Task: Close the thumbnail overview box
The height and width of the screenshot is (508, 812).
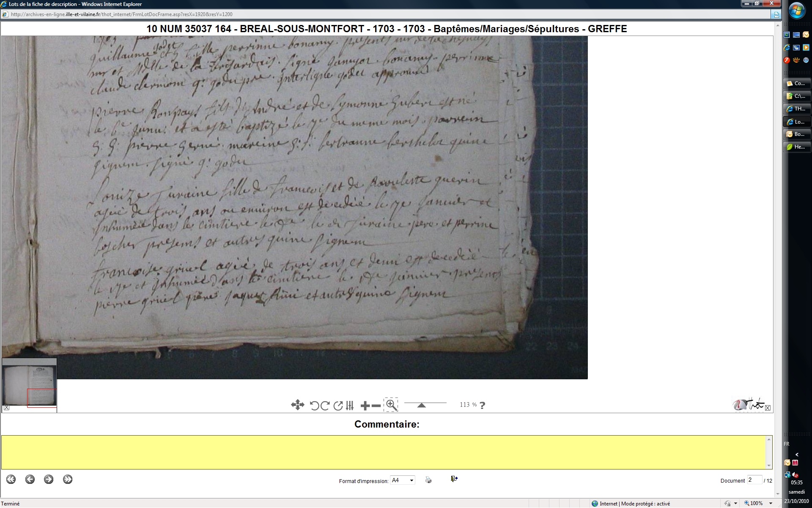Action: pyautogui.click(x=6, y=408)
